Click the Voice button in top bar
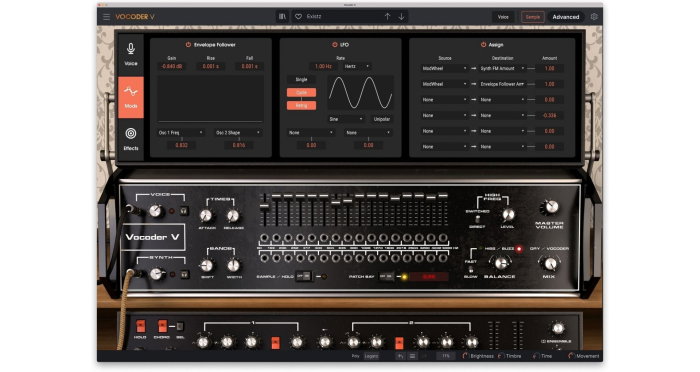This screenshot has width=700, height=372. pos(503,17)
